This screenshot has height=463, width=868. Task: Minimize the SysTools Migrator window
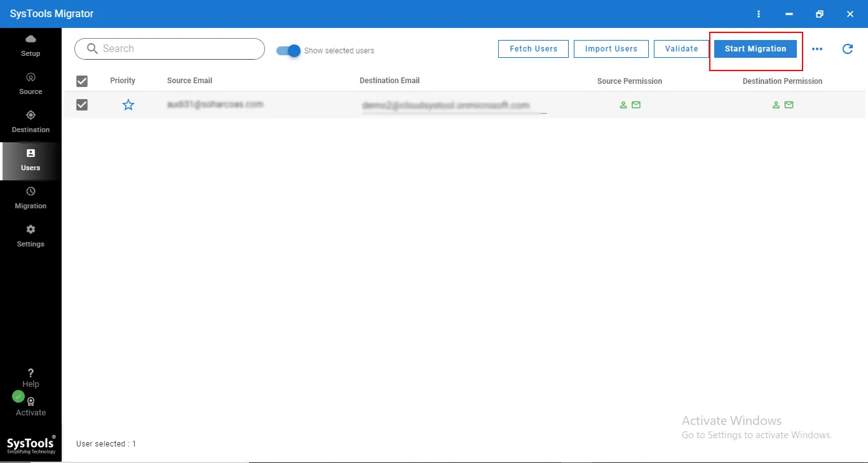point(789,14)
